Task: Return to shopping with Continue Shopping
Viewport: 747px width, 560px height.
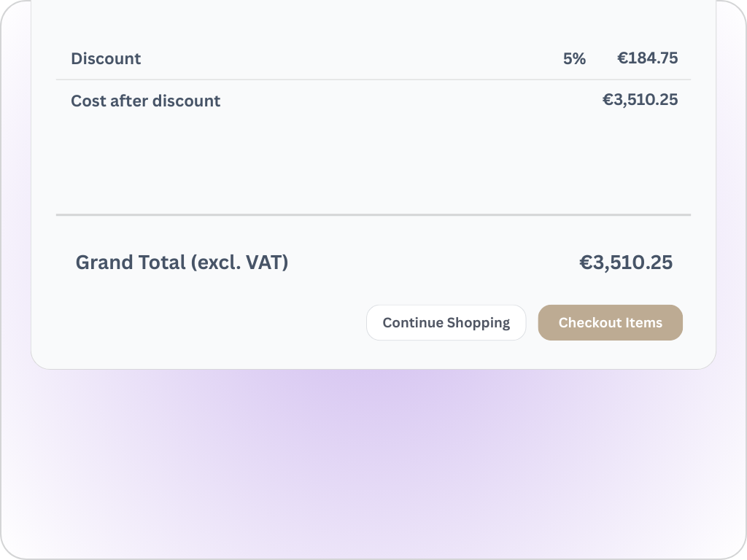Action: coord(446,322)
